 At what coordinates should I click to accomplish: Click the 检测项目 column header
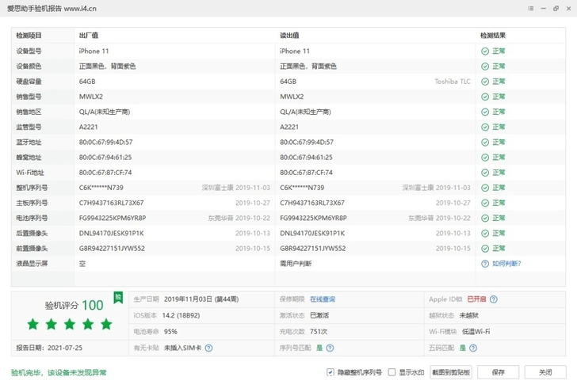[x=29, y=36]
